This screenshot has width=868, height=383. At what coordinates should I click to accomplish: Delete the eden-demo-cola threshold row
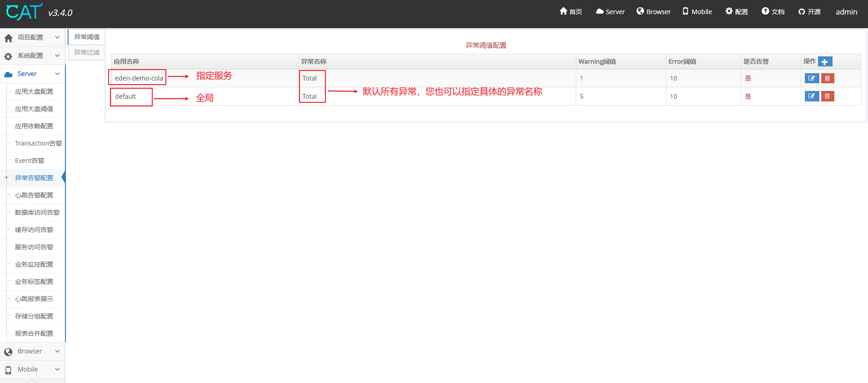[828, 78]
